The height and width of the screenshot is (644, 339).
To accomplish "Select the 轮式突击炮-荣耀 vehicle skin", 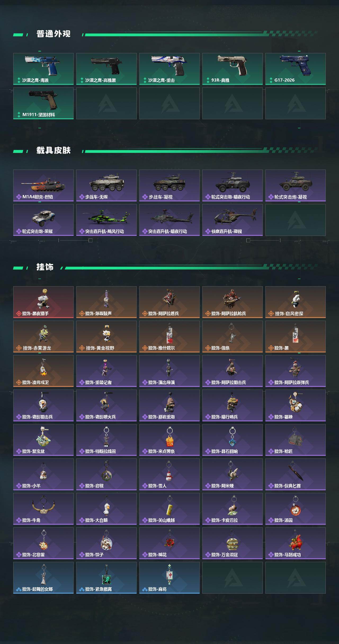I will (x=43, y=220).
